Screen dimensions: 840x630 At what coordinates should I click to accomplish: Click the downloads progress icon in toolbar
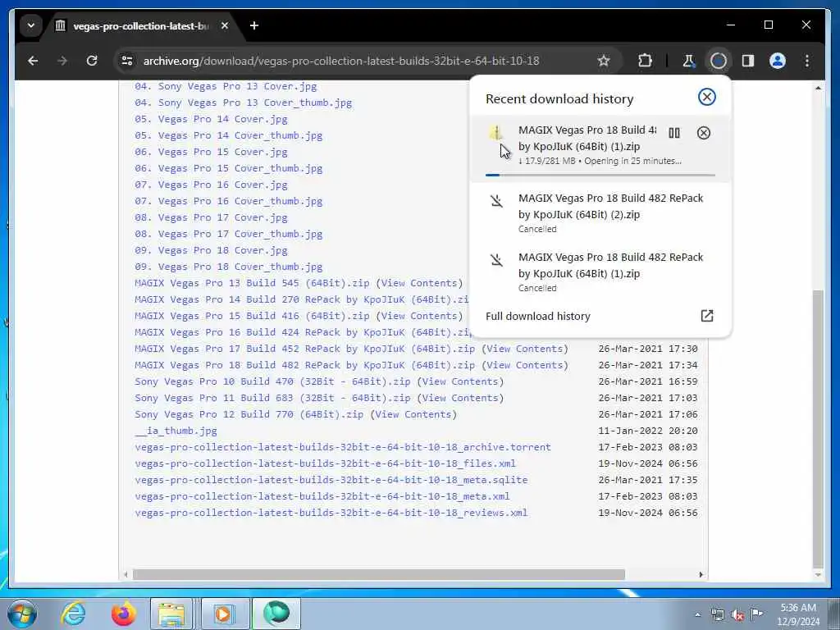pyautogui.click(x=718, y=61)
